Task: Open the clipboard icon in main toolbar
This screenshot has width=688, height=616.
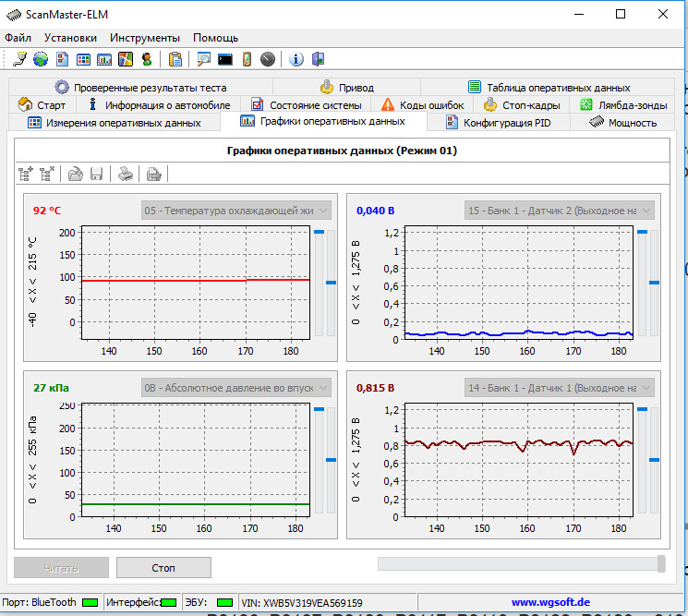Action: 175,59
